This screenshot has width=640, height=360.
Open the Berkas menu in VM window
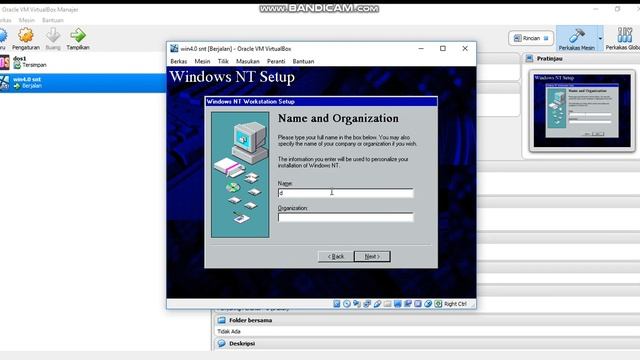coord(179,61)
